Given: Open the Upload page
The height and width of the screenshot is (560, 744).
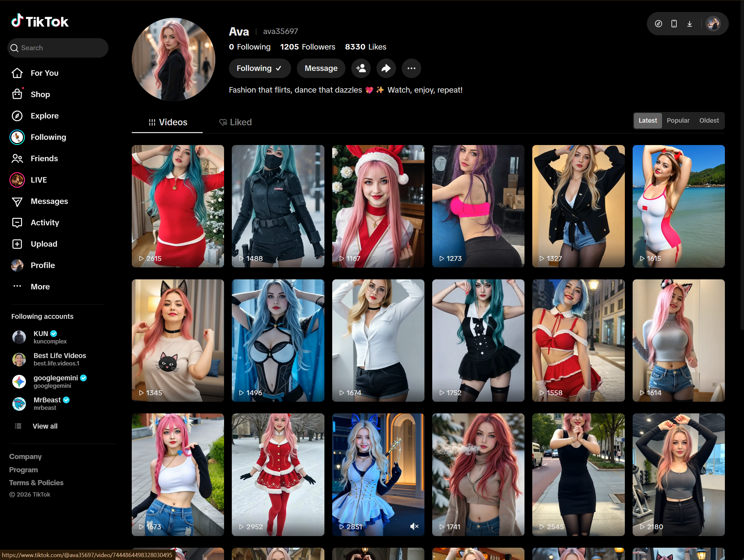Looking at the screenshot, I should [x=43, y=244].
